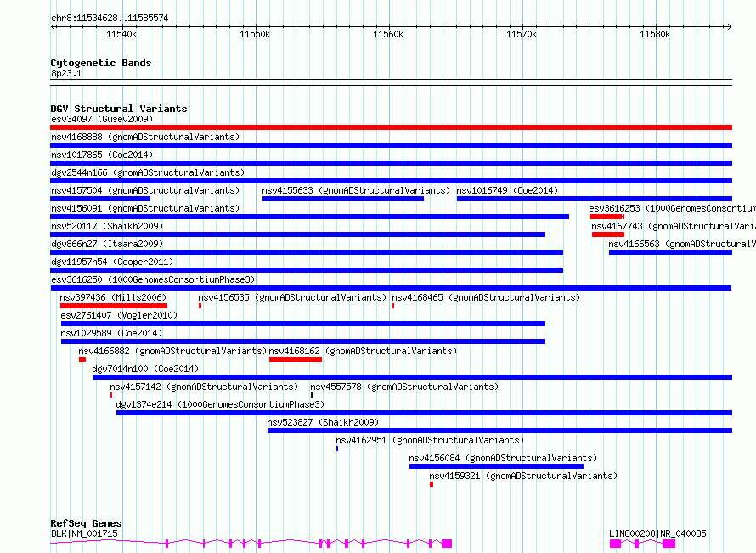Open the nsv1016749 (Coe2014) label

coord(507,190)
